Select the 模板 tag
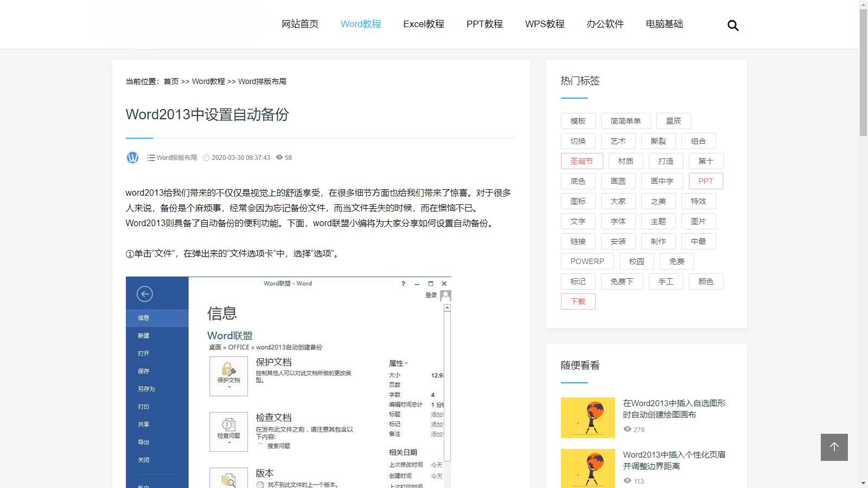 578,121
